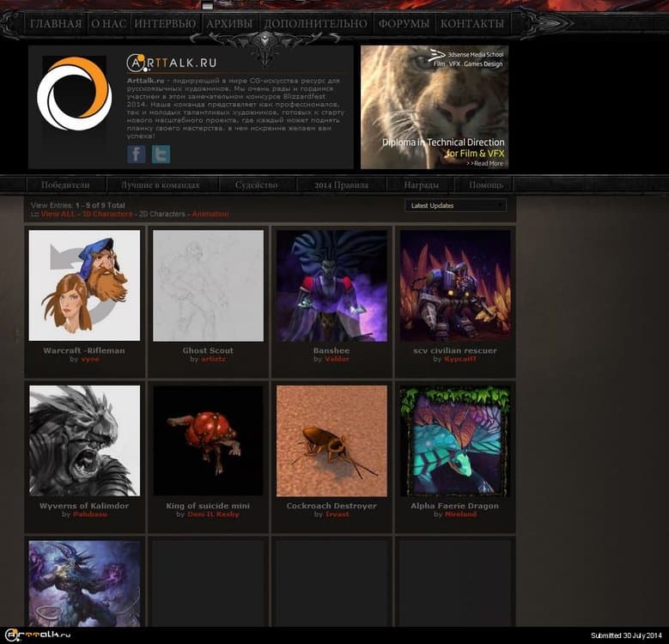Click the ARTTALK.RU header logo
This screenshot has width=669, height=644.
pyautogui.click(x=172, y=63)
